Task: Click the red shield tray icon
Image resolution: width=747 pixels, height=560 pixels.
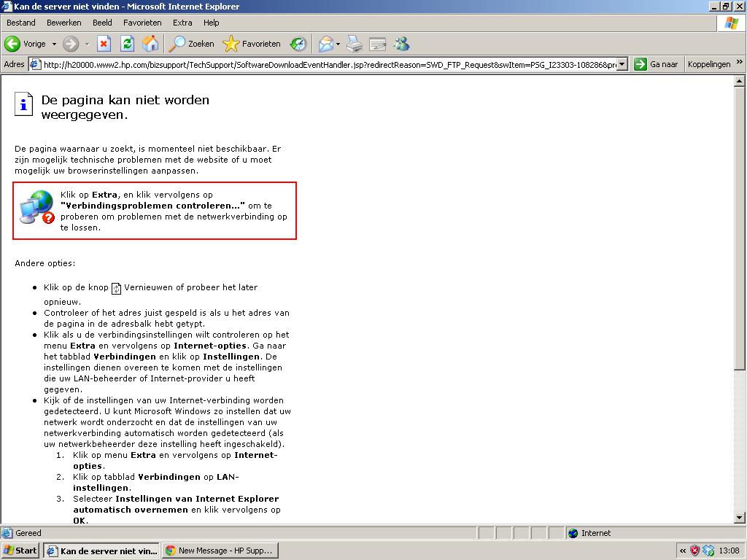Action: click(695, 551)
